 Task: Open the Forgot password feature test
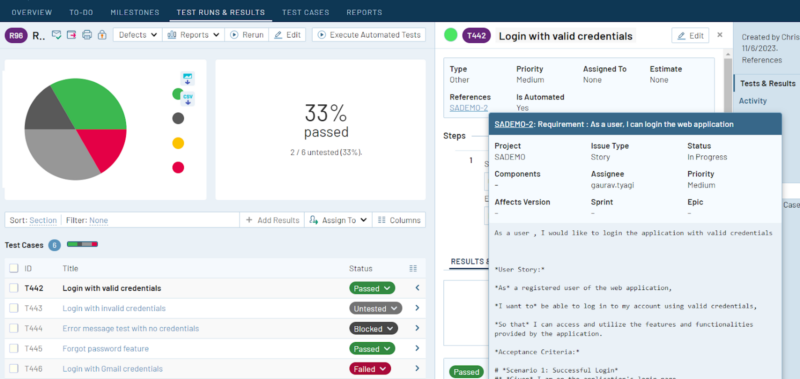(106, 348)
